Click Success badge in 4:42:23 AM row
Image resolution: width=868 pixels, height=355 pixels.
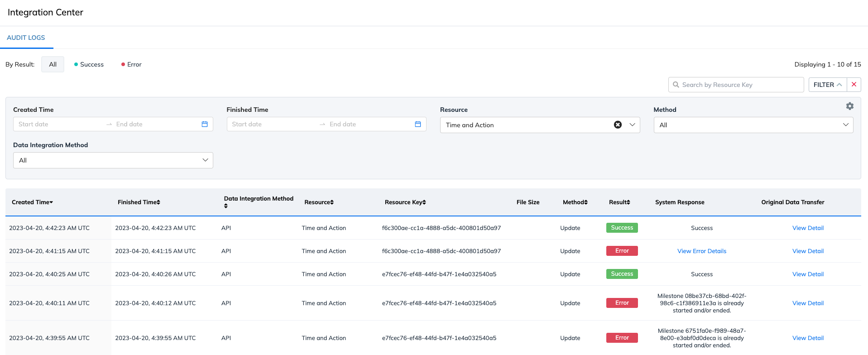[622, 228]
